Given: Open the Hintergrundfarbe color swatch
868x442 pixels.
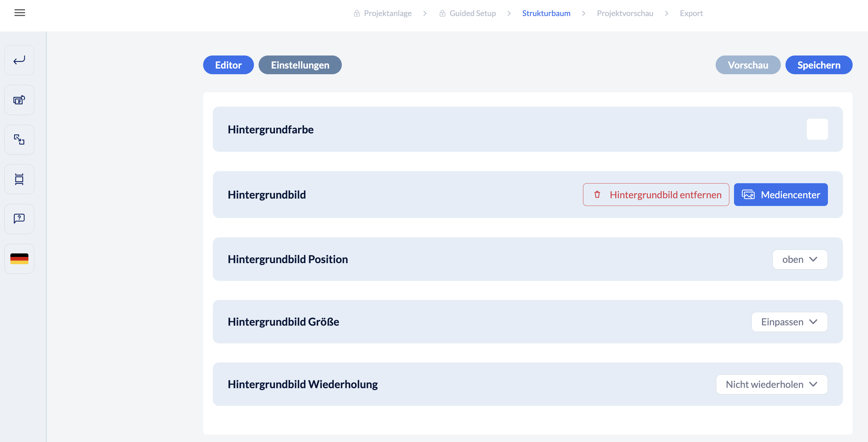Looking at the screenshot, I should pos(817,129).
